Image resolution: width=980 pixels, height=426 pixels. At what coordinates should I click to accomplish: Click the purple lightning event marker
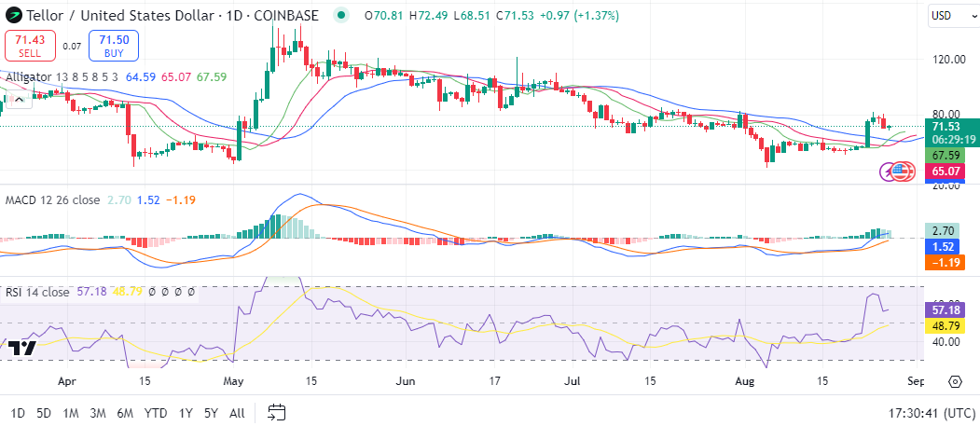point(888,171)
